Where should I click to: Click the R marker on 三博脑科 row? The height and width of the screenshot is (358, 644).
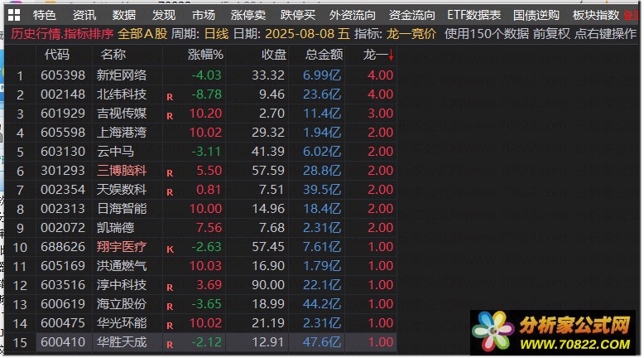(170, 173)
